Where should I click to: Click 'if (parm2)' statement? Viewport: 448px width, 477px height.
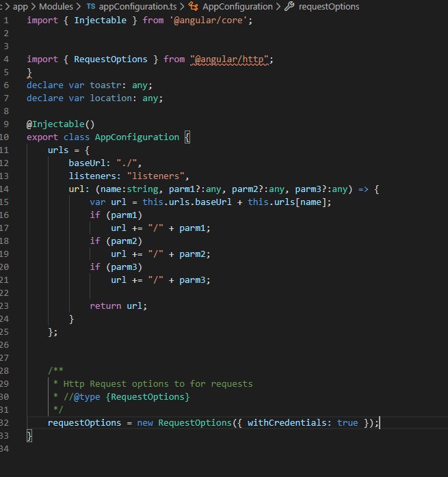tap(116, 241)
